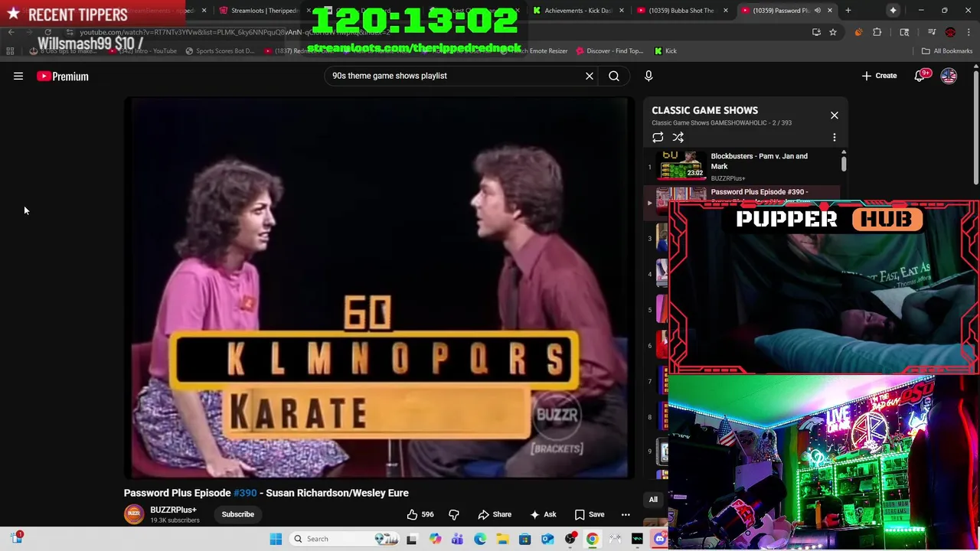Open Outlook from taskbar
980x551 pixels.
547,540
